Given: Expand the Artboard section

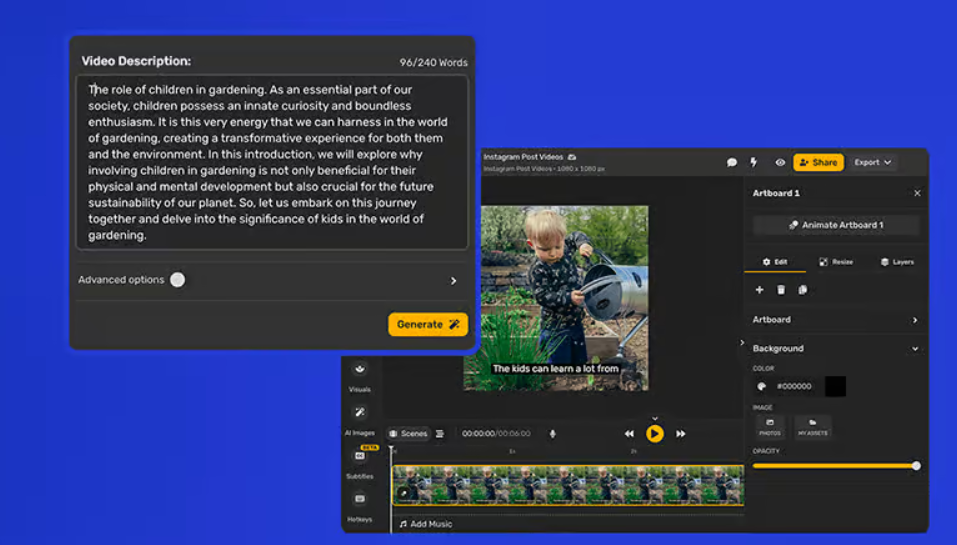Looking at the screenshot, I should 915,320.
